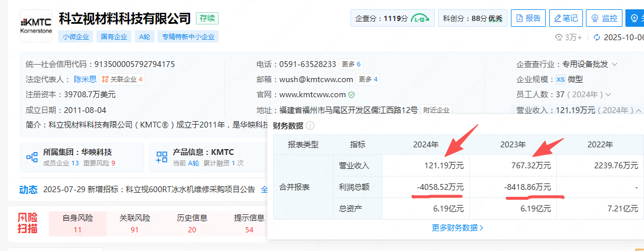The image size is (644, 251).
Task: Select the 历史信息 20 tab
Action: pyautogui.click(x=192, y=224)
